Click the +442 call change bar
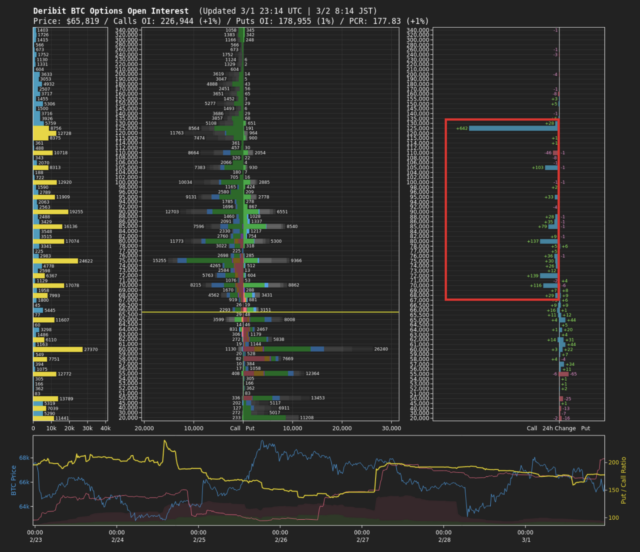 (510, 128)
